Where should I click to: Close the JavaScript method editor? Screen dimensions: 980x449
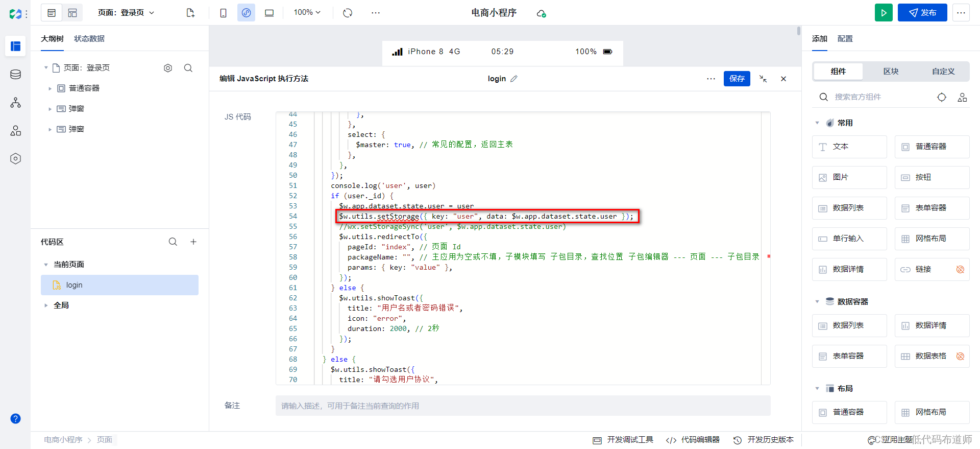pos(783,79)
